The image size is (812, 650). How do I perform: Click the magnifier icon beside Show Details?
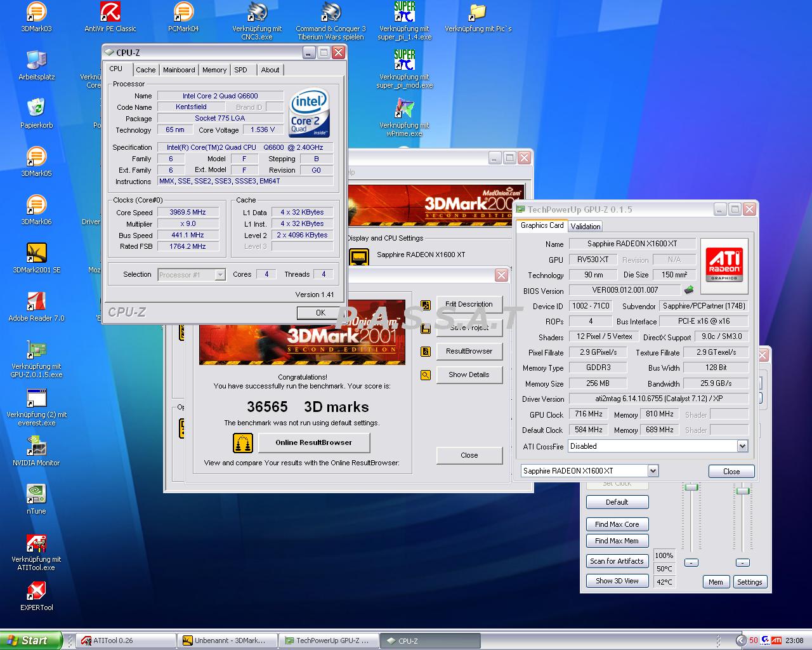click(x=426, y=375)
